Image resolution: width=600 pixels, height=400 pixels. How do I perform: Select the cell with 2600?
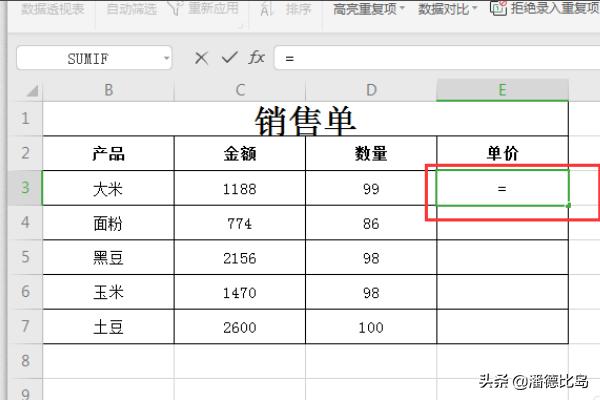240,327
